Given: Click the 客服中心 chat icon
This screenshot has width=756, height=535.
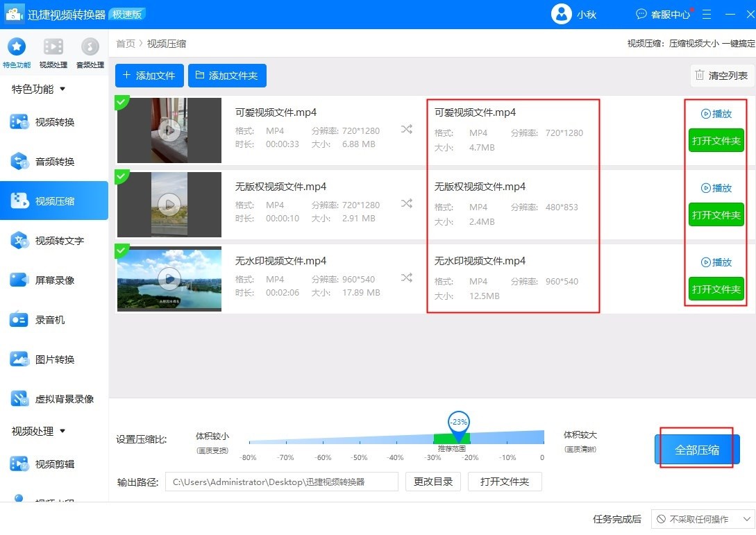Looking at the screenshot, I should (641, 14).
